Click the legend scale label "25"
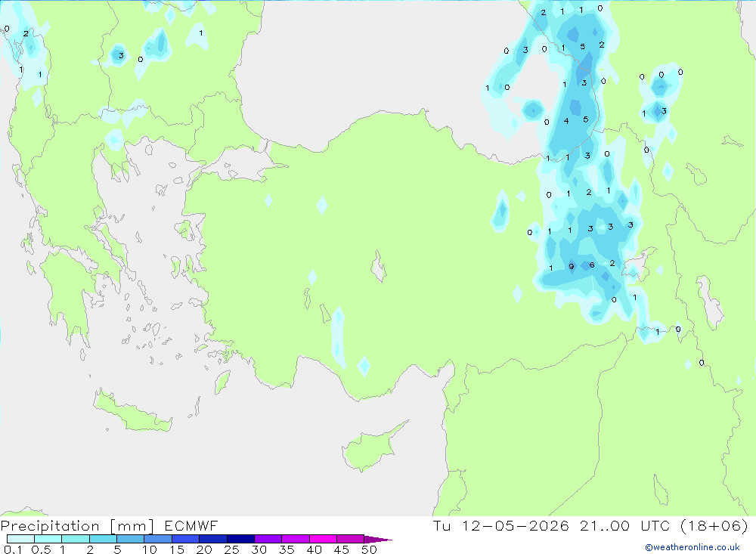 [x=231, y=549]
